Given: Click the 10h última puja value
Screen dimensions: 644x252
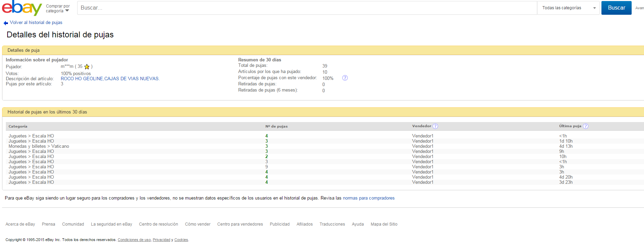Looking at the screenshot, I should [x=563, y=157].
